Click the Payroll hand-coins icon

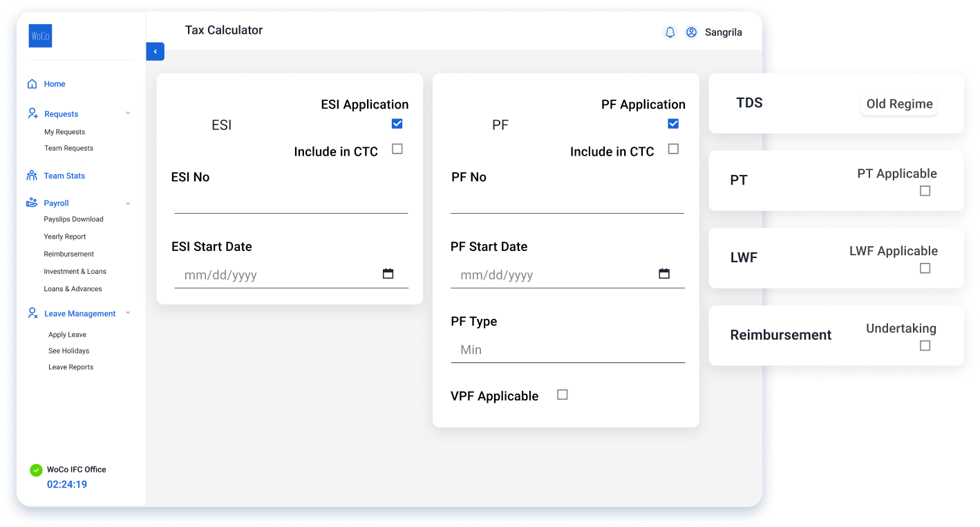click(32, 203)
